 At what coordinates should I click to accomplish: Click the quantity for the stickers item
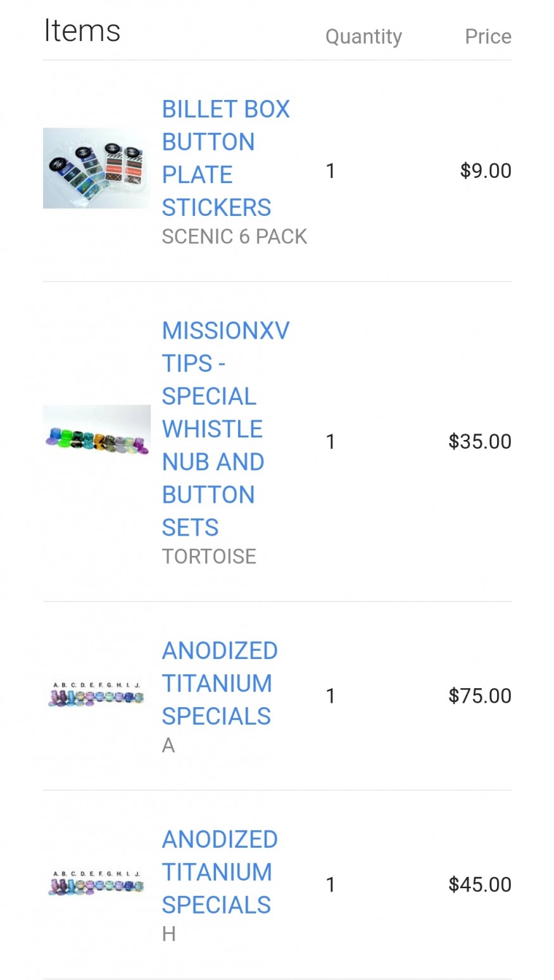click(330, 171)
